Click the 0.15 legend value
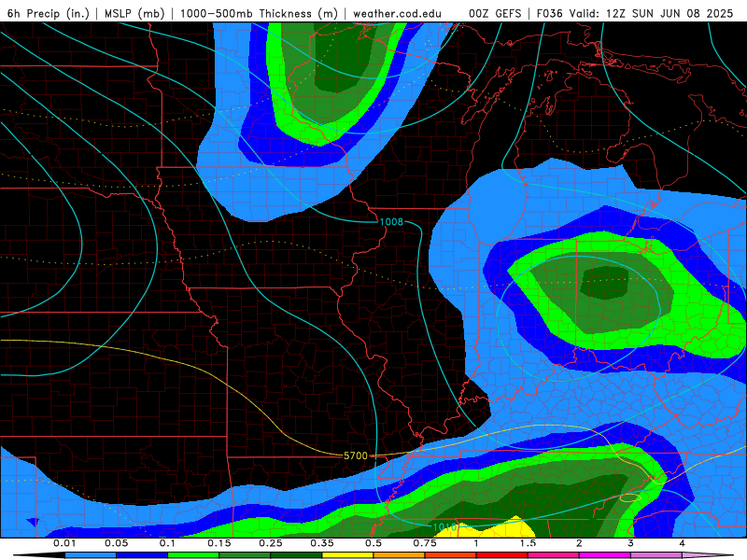This screenshot has height=560, width=747. pyautogui.click(x=219, y=543)
